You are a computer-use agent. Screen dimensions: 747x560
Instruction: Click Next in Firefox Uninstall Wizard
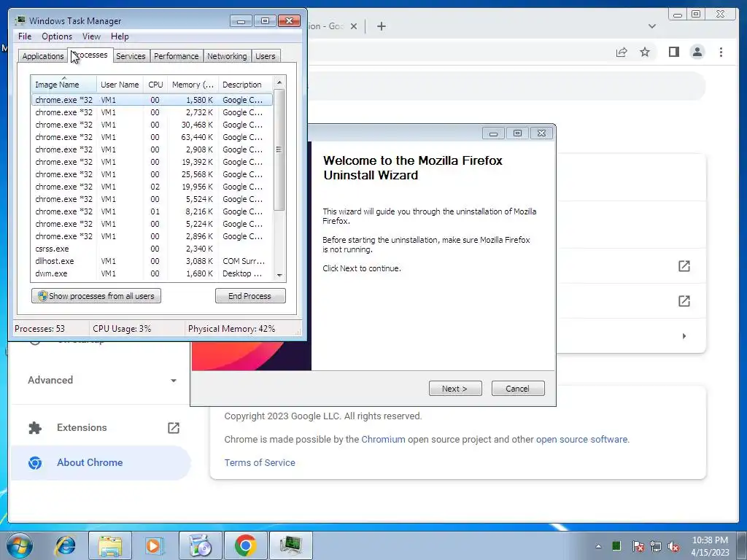pyautogui.click(x=455, y=389)
